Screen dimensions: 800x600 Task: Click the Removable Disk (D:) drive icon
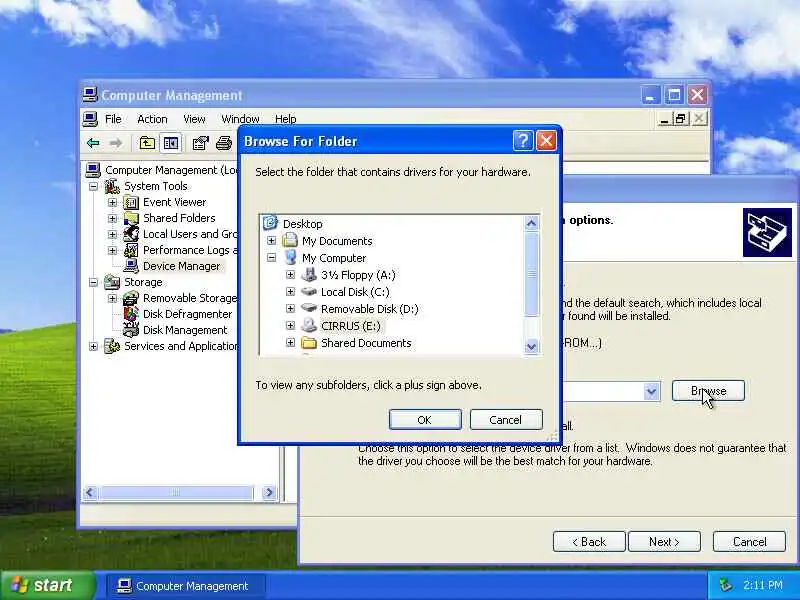click(309, 308)
